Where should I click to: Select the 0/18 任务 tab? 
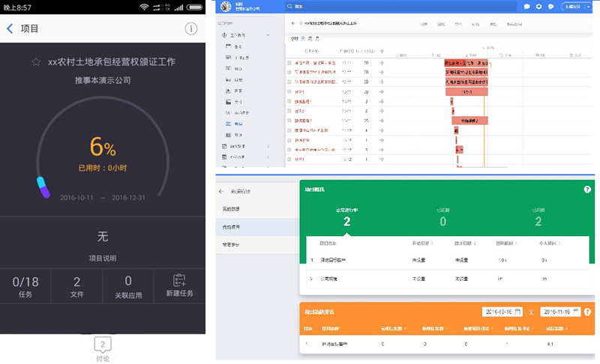click(x=25, y=286)
